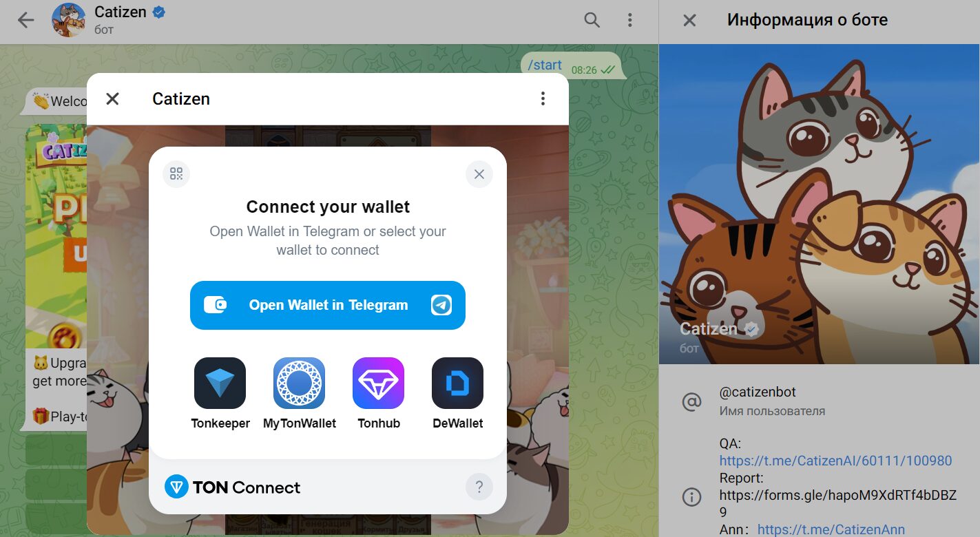Select the Tonhub wallet
980x537 pixels.
pos(379,394)
